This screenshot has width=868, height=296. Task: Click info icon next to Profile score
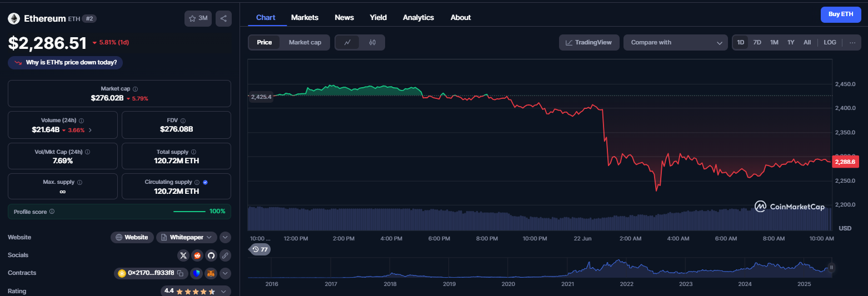(52, 212)
